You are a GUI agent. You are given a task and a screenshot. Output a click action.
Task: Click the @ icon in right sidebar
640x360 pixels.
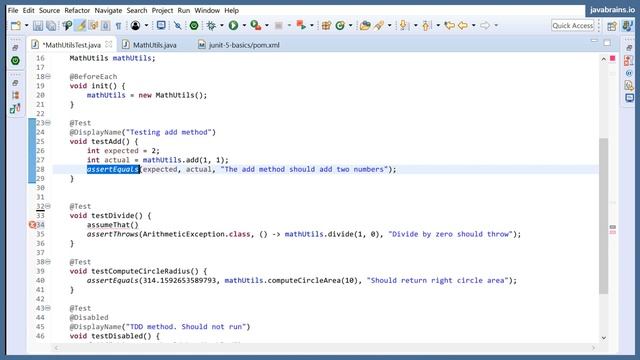[629, 73]
